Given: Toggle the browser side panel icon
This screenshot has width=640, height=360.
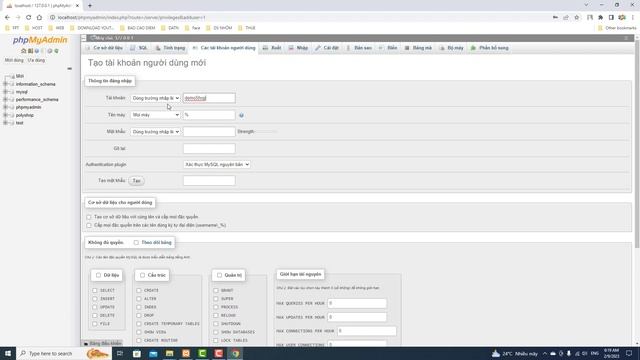Looking at the screenshot, I should [611, 17].
